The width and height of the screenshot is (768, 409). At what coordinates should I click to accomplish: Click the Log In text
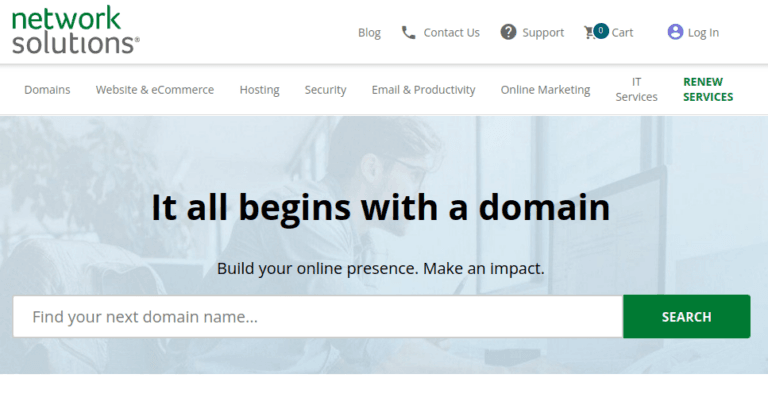pos(703,32)
